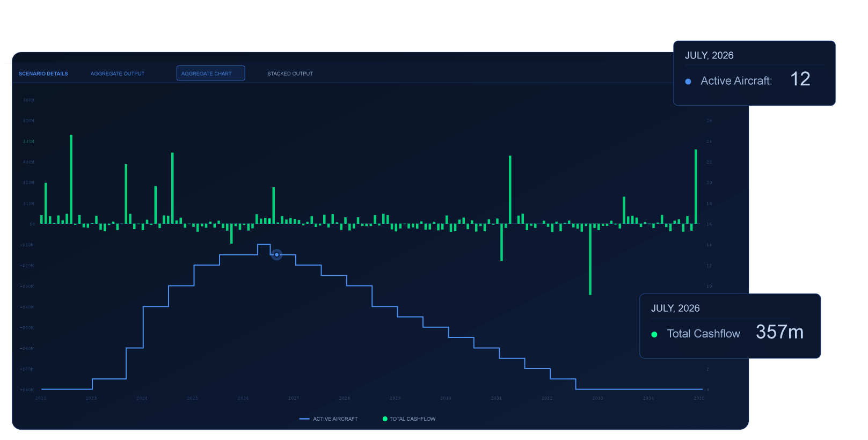Open the Stacked Output tab

pyautogui.click(x=290, y=74)
